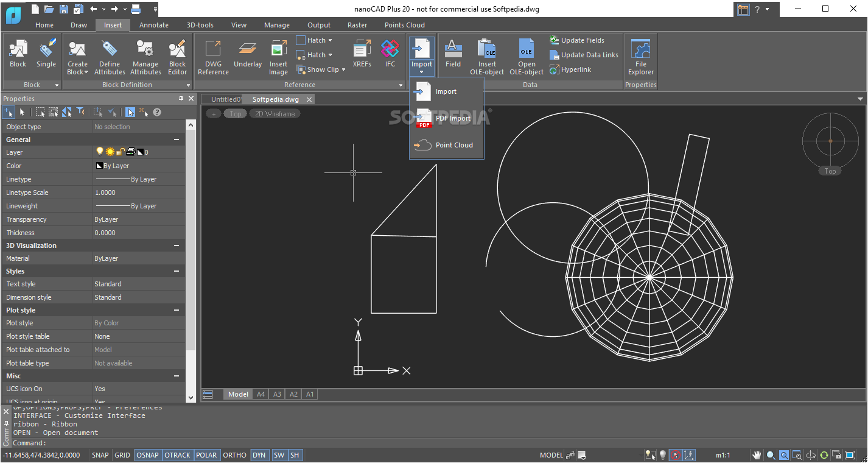Collapse the General properties section
The image size is (868, 463).
tap(177, 140)
